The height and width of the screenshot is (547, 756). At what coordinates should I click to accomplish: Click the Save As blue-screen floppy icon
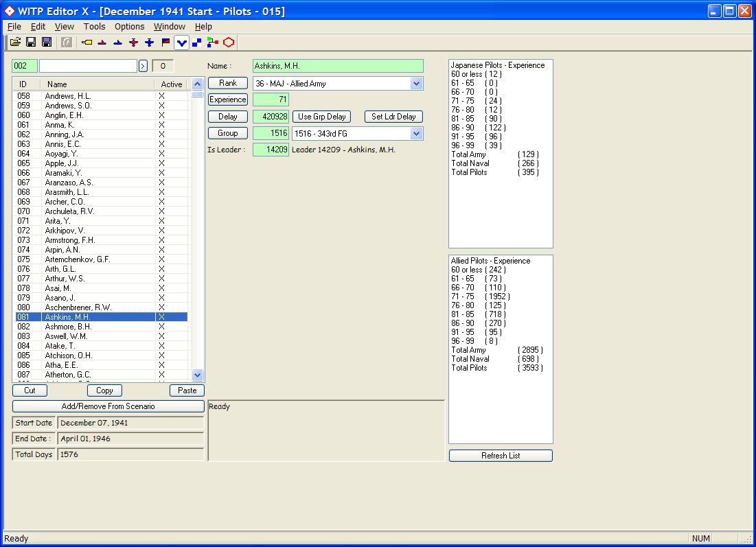point(47,43)
